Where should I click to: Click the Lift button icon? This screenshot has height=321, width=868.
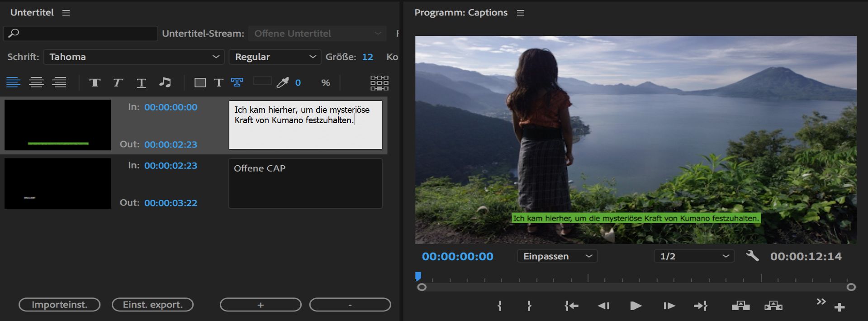[x=740, y=306]
